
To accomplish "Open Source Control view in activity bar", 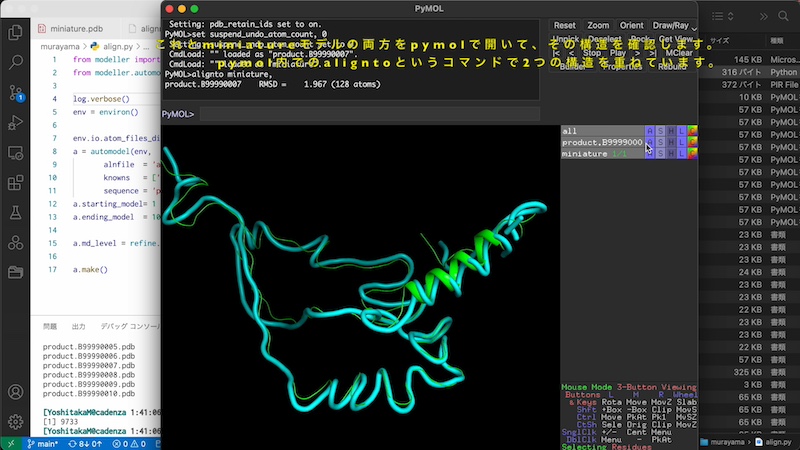I will pos(15,92).
